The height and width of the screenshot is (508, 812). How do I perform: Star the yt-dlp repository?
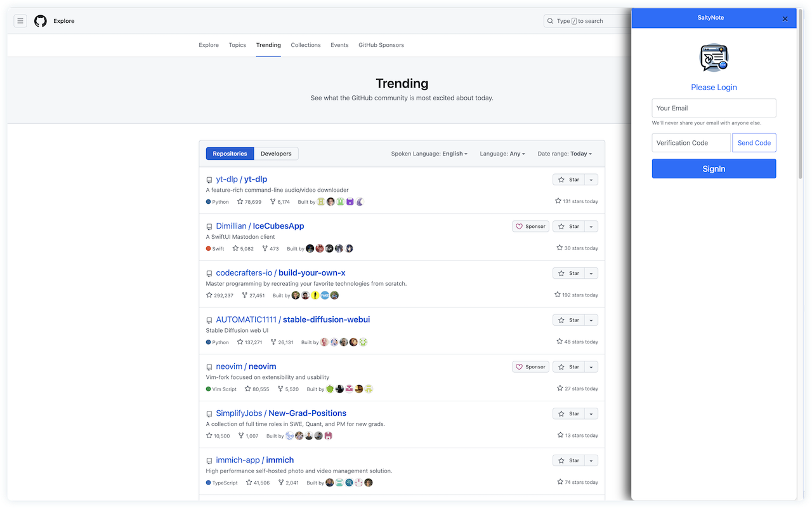coord(568,180)
